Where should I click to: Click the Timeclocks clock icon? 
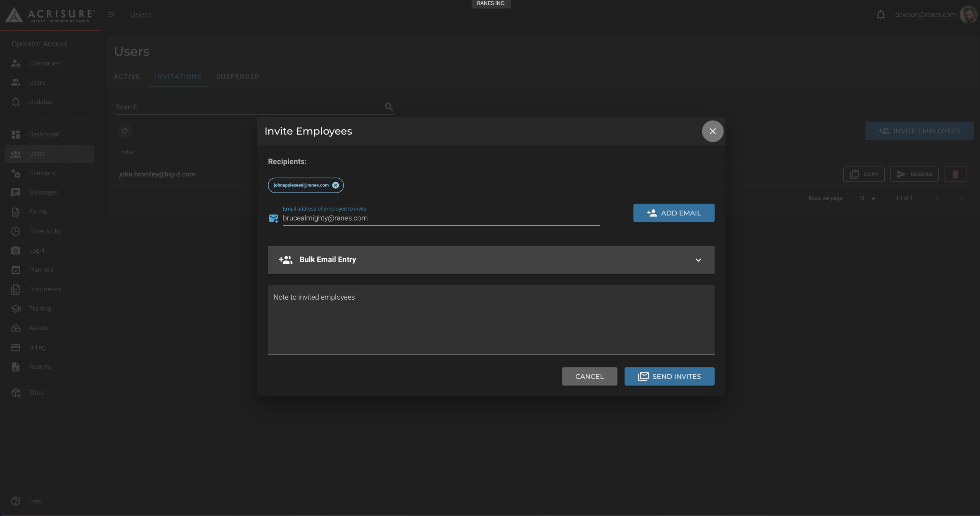pos(16,231)
